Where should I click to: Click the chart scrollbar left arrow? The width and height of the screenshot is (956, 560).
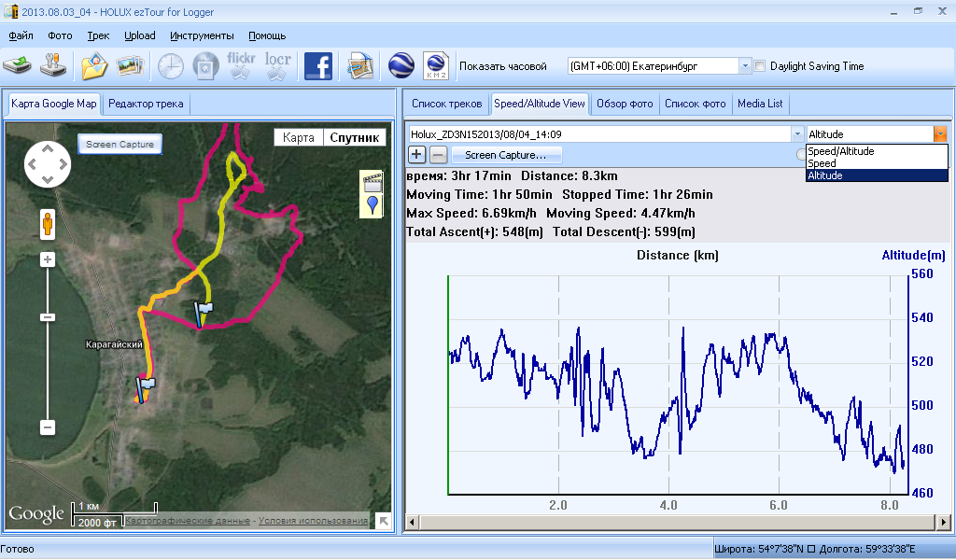click(x=413, y=523)
